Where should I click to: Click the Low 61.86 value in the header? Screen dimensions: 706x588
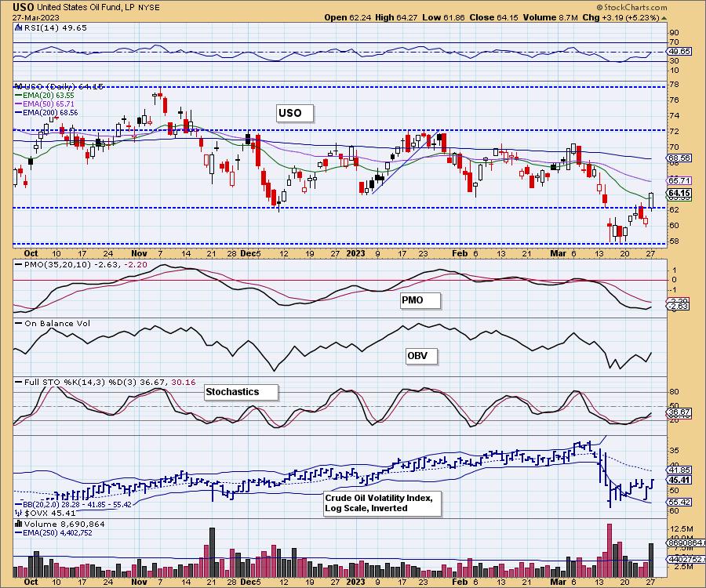pos(444,17)
